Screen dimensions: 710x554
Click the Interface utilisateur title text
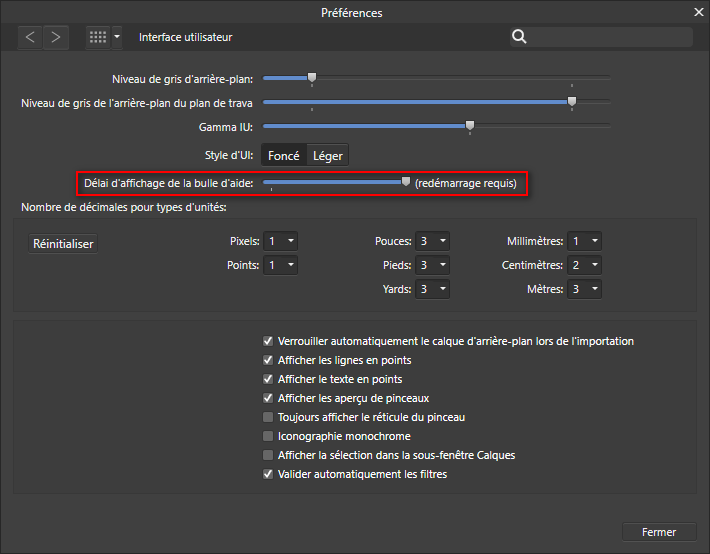[186, 37]
